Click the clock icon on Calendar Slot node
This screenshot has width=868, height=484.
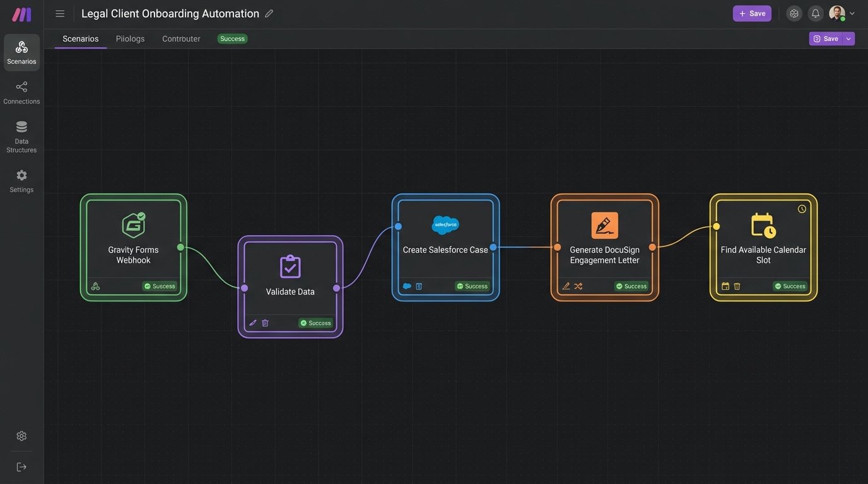[802, 209]
